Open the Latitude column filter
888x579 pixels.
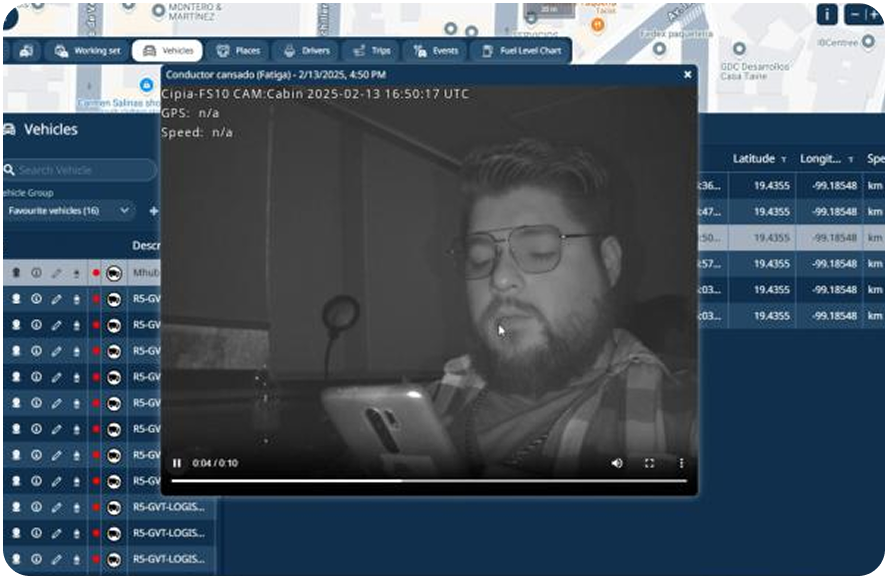pos(783,159)
